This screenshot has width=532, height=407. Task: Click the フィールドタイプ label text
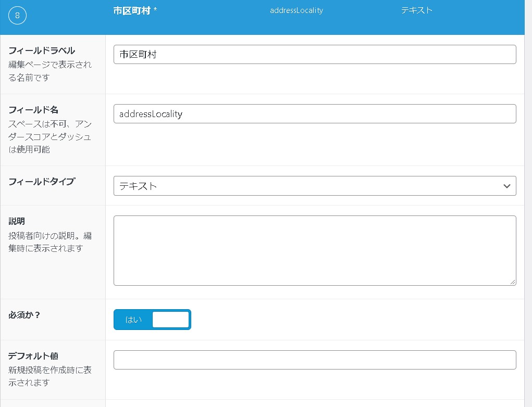pyautogui.click(x=42, y=182)
